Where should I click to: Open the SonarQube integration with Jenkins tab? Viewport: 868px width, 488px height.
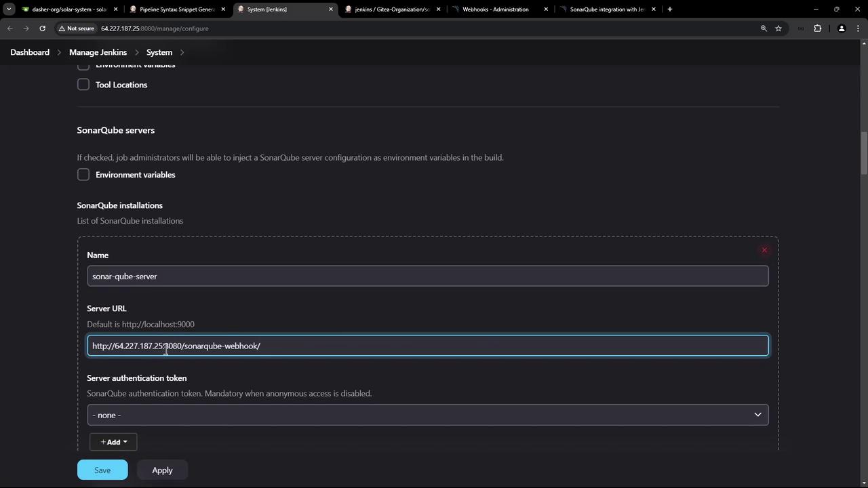[607, 9]
